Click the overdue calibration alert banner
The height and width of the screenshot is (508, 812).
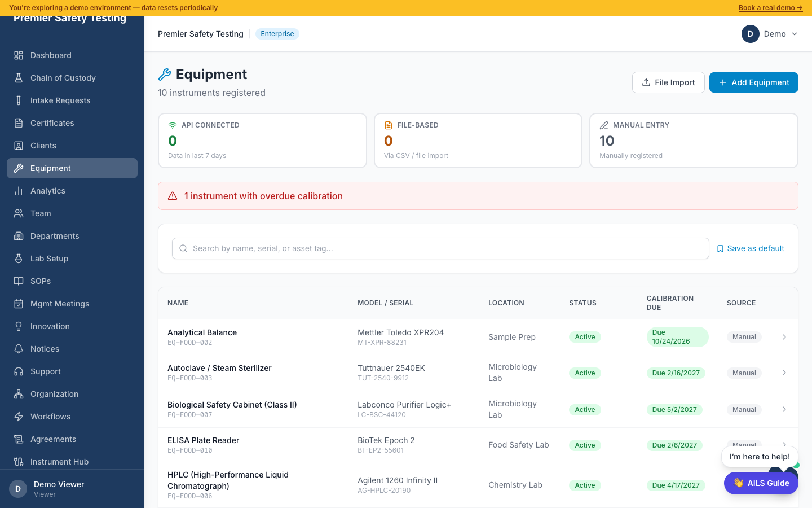pos(478,196)
